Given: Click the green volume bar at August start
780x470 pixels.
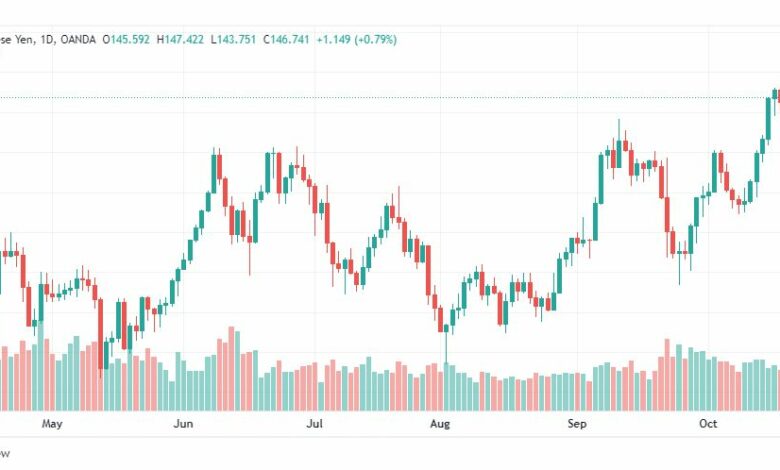Looking at the screenshot, I should 446,386.
